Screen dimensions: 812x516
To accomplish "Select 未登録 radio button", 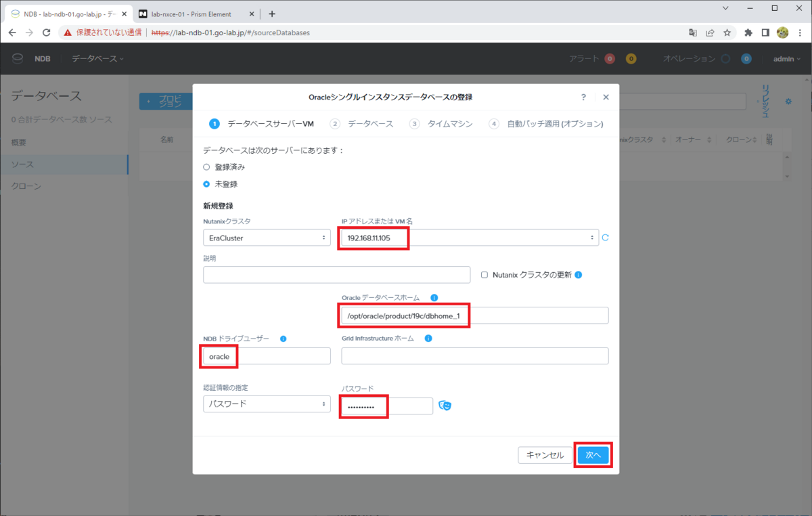I will point(206,184).
